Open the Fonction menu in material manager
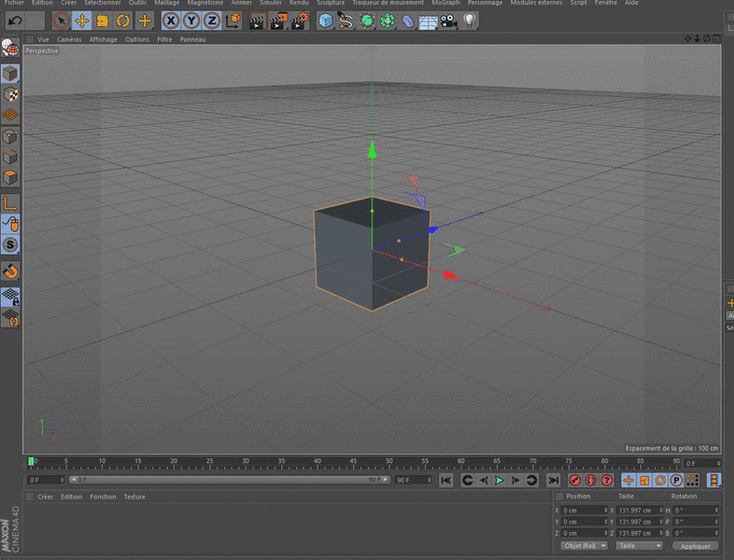Image resolution: width=734 pixels, height=560 pixels. (103, 497)
